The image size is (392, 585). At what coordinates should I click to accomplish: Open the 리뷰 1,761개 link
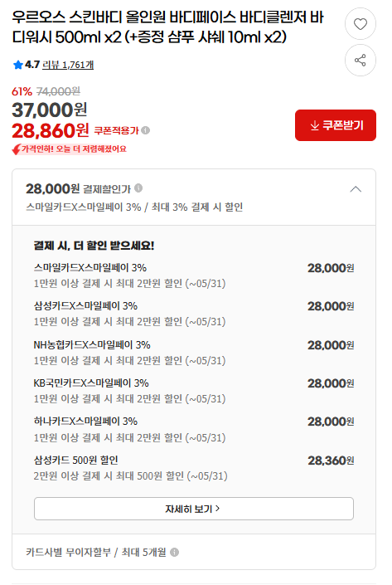click(x=68, y=65)
